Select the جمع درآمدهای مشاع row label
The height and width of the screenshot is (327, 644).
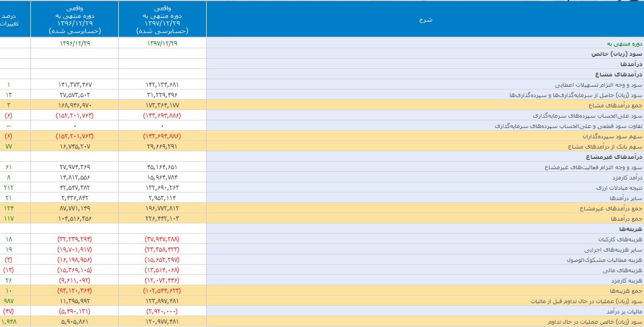pyautogui.click(x=614, y=105)
